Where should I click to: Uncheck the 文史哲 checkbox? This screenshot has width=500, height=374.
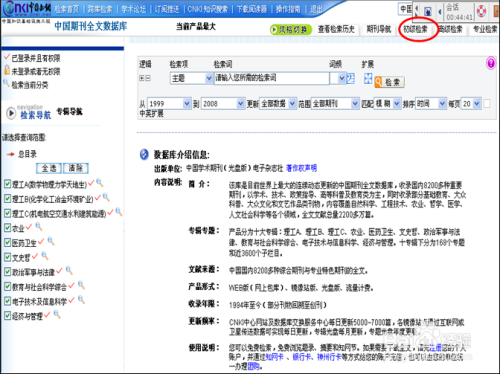(x=7, y=257)
